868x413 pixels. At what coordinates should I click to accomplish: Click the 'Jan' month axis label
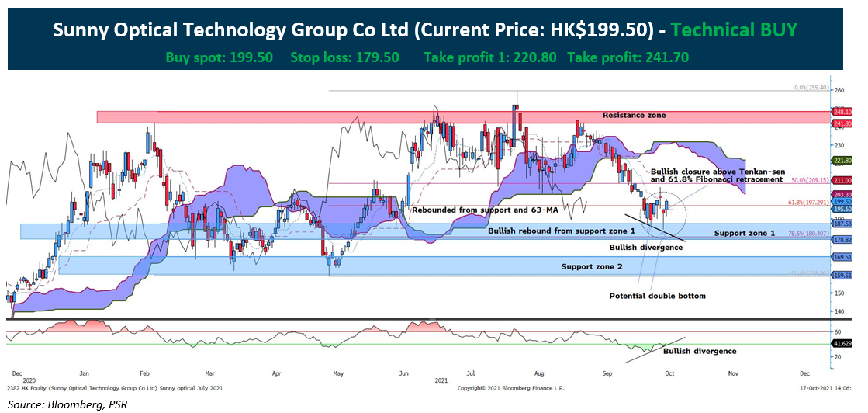tap(85, 374)
